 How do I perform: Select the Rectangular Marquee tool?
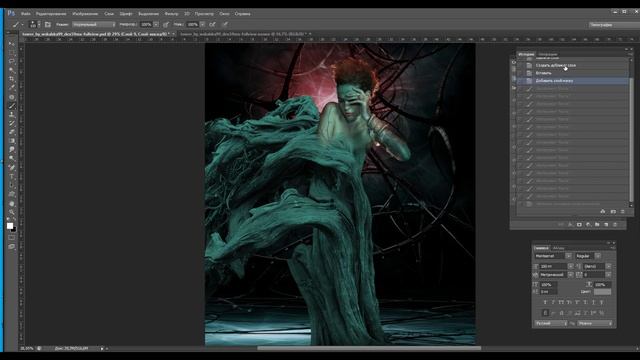(x=12, y=52)
